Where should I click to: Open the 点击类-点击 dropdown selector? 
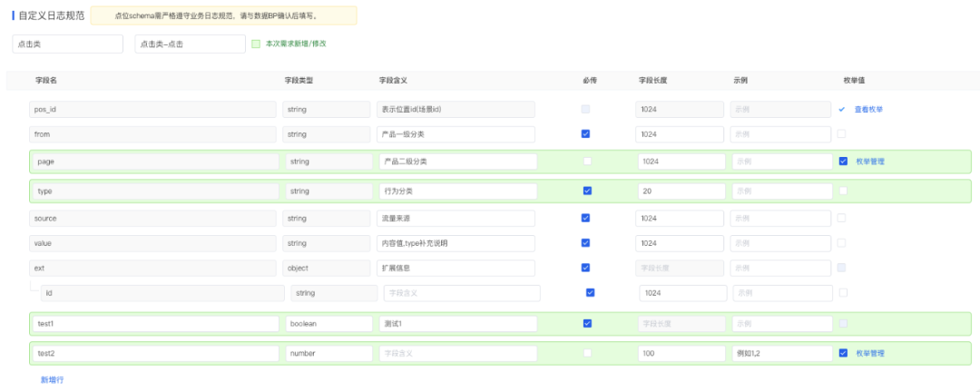pyautogui.click(x=189, y=44)
